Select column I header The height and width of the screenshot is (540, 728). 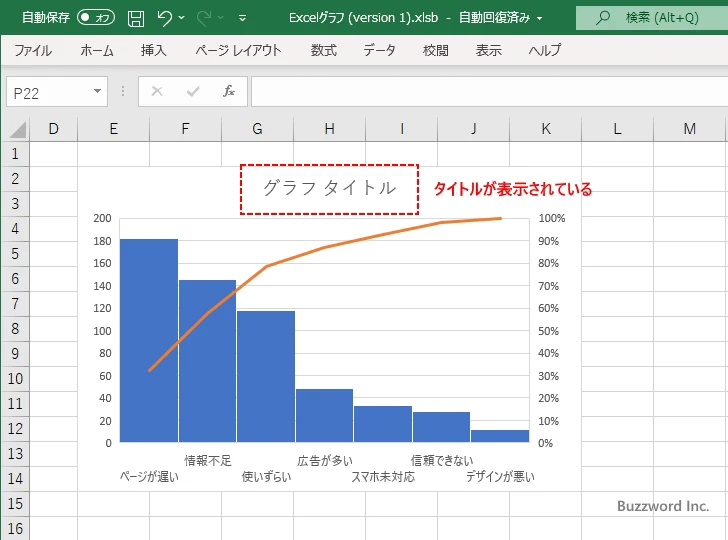pyautogui.click(x=402, y=129)
